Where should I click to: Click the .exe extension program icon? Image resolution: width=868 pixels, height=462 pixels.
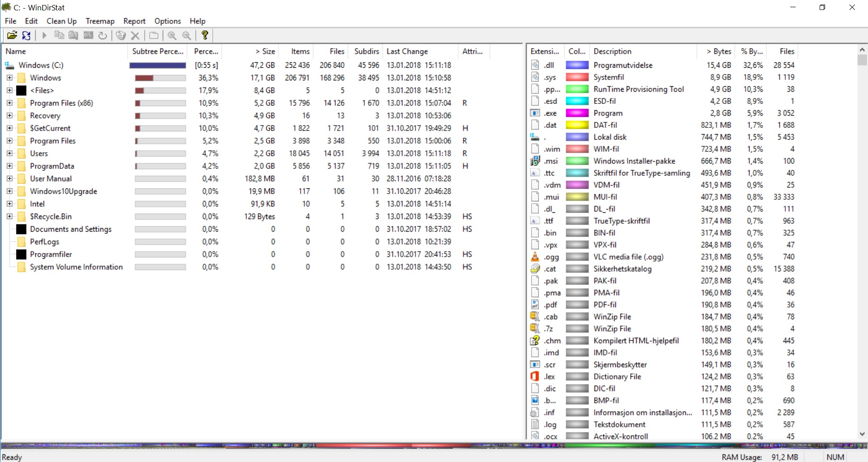[535, 113]
